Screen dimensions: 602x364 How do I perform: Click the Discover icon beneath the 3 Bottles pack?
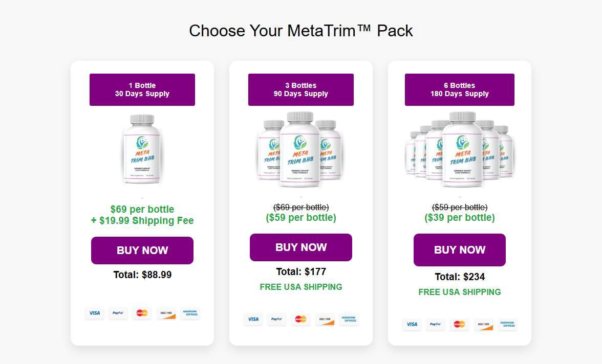325,320
